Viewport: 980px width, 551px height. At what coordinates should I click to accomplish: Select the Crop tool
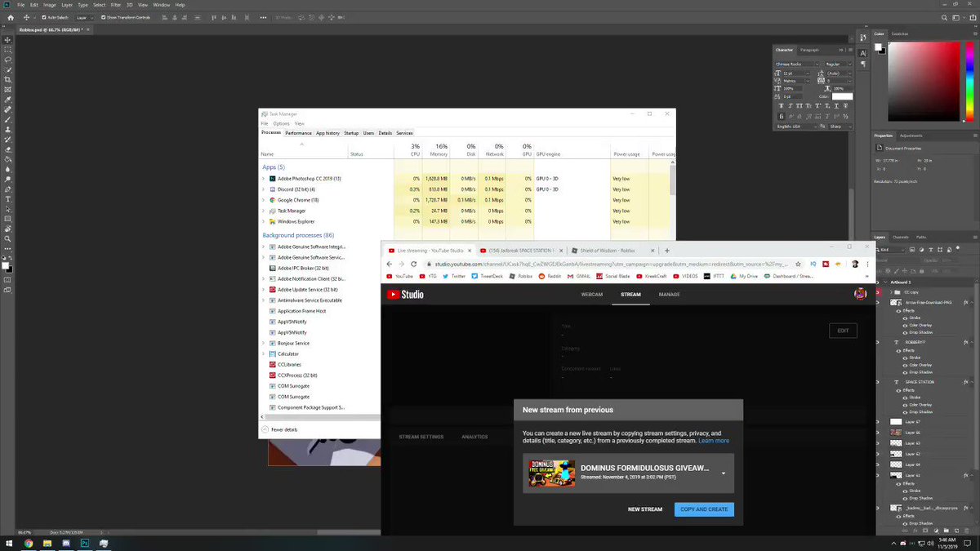click(x=7, y=79)
